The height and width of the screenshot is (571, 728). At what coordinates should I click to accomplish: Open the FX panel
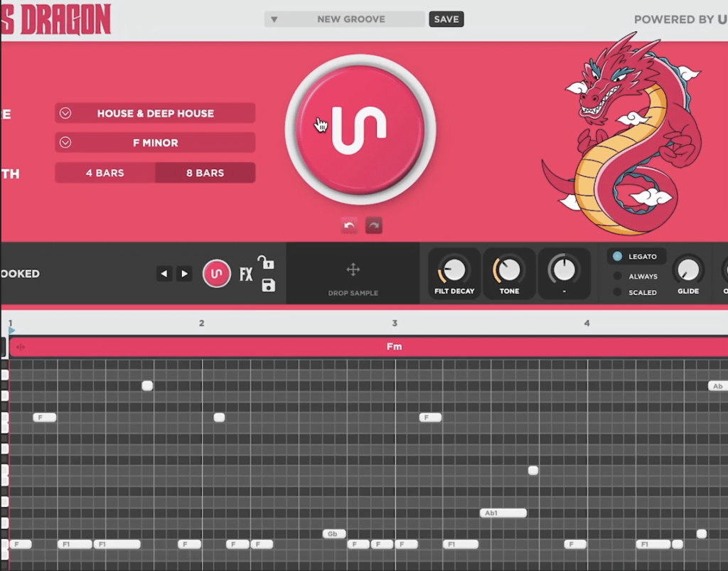coord(245,273)
